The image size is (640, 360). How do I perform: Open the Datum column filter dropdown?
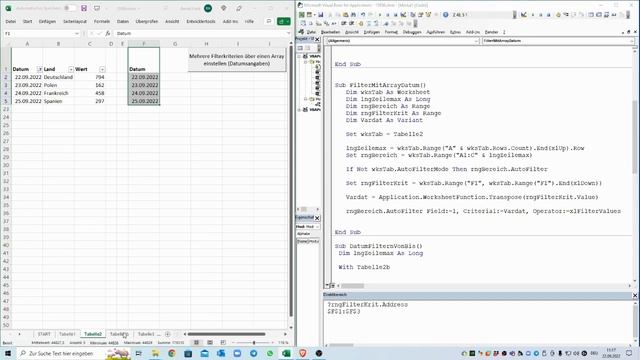pos(40,69)
